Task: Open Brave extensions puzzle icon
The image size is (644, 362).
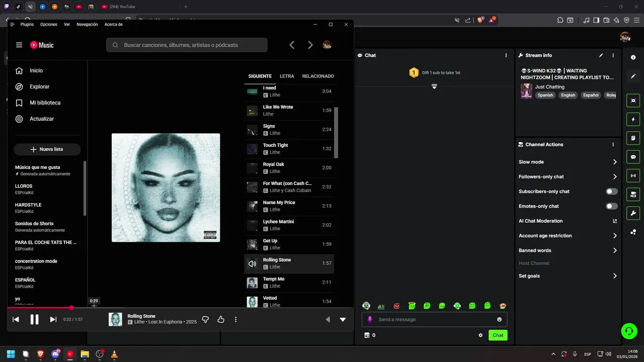Action: click(560, 20)
